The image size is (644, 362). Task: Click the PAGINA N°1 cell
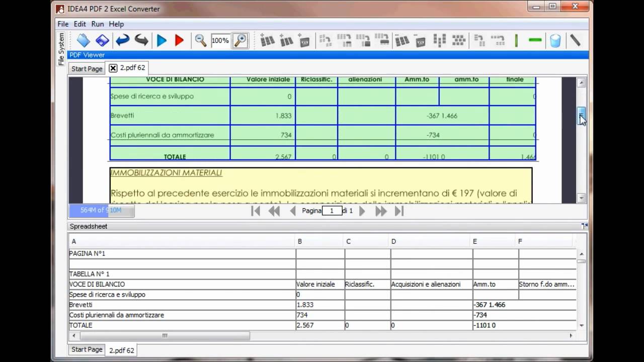tap(182, 253)
